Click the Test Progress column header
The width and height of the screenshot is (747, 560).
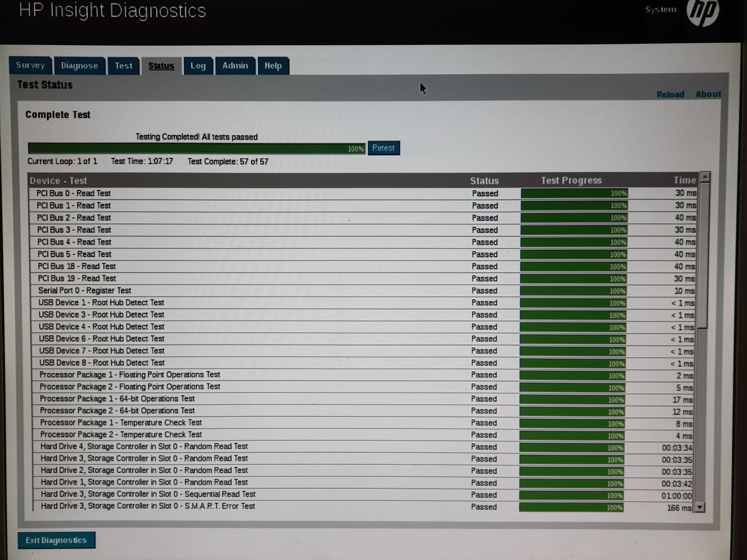click(x=571, y=180)
